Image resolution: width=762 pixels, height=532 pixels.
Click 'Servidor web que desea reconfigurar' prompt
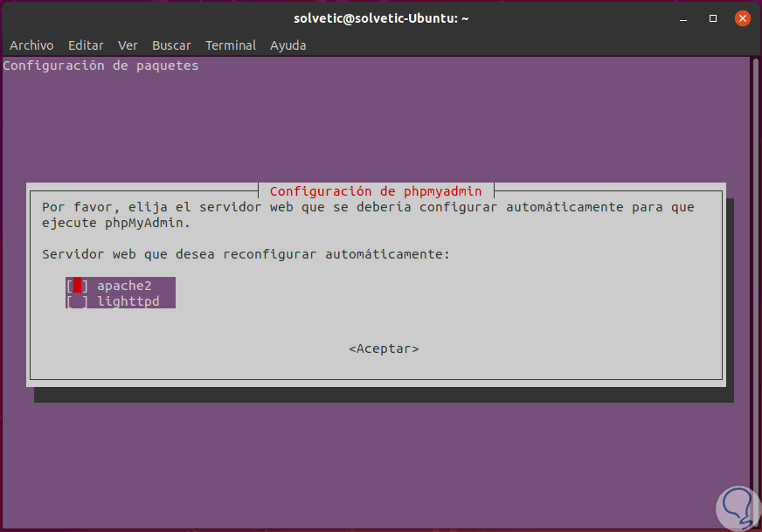click(x=246, y=254)
